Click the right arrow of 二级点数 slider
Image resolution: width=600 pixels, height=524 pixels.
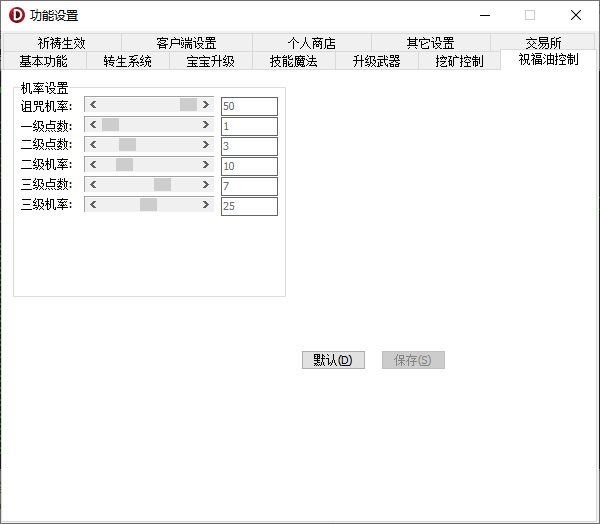tap(206, 145)
